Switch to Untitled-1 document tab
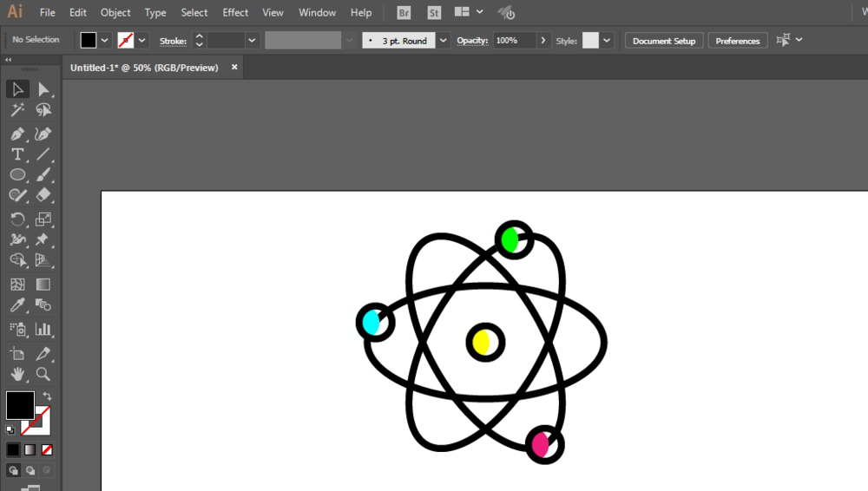This screenshot has width=868, height=491. tap(144, 68)
